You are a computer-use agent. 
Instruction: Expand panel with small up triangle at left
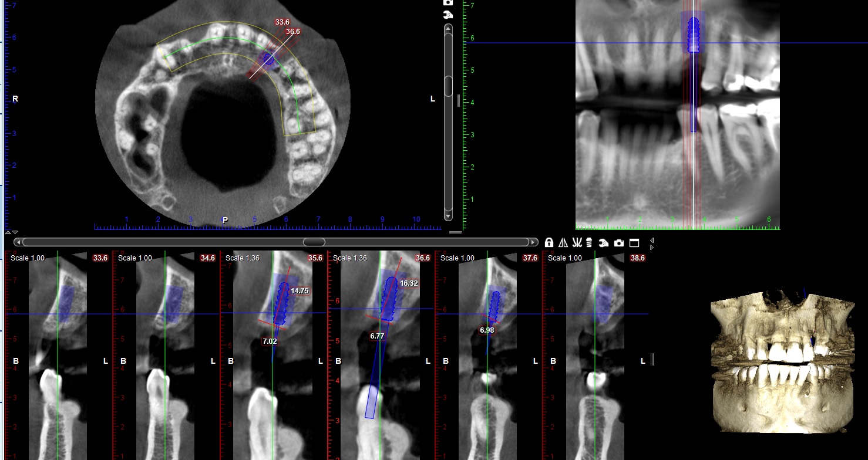tap(8, 232)
